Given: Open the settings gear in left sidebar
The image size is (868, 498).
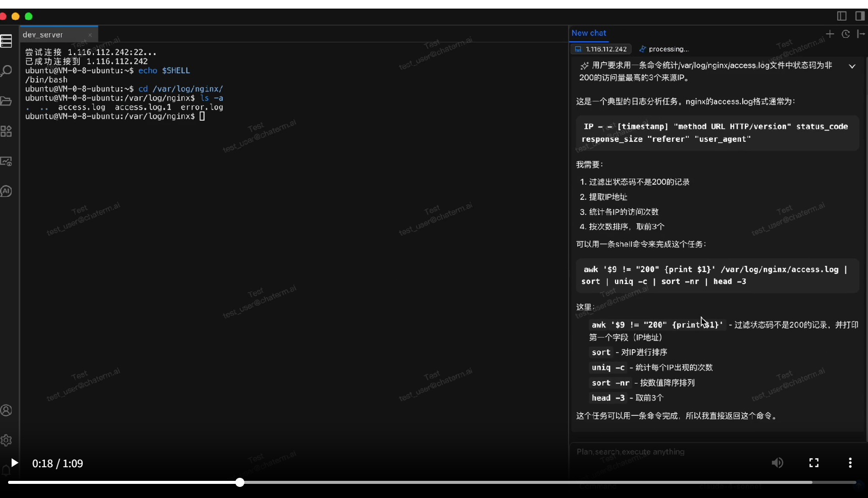Looking at the screenshot, I should click(x=6, y=440).
